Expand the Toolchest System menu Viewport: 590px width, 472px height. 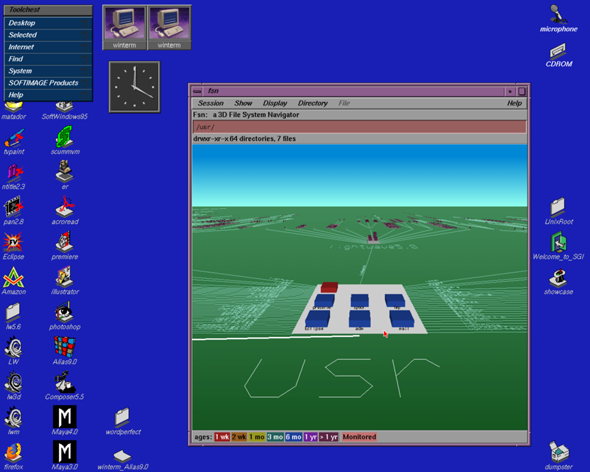tap(48, 71)
